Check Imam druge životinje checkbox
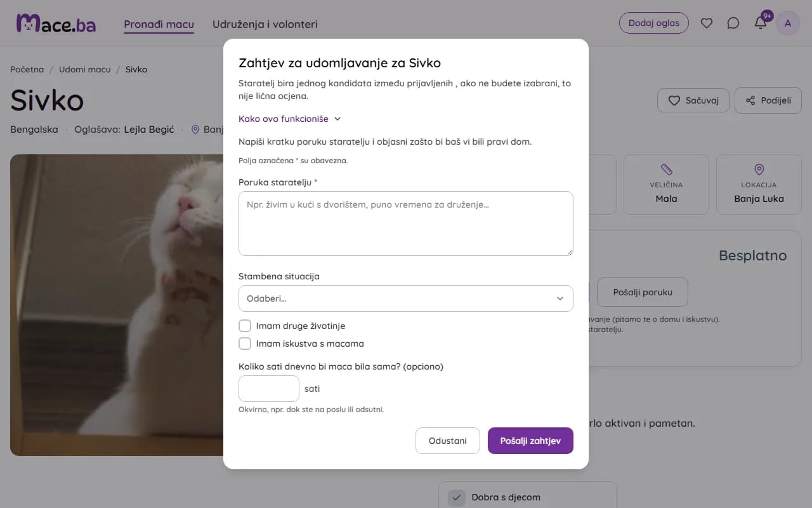 tap(245, 326)
